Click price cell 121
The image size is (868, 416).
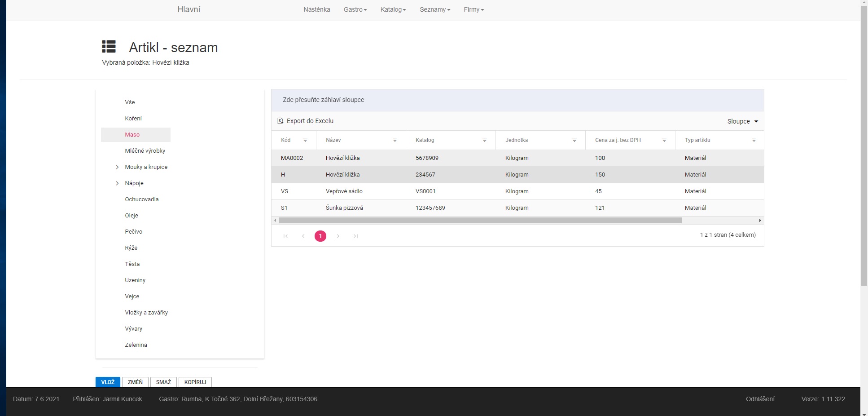click(600, 208)
